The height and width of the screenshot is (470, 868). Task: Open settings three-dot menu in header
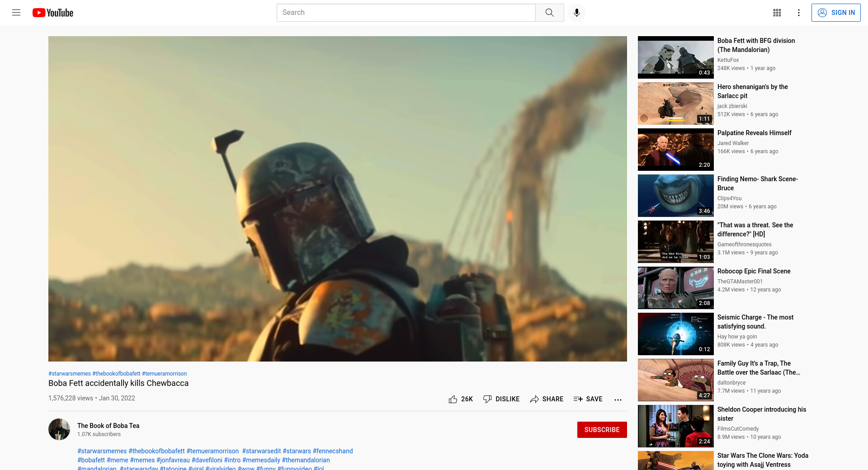799,13
